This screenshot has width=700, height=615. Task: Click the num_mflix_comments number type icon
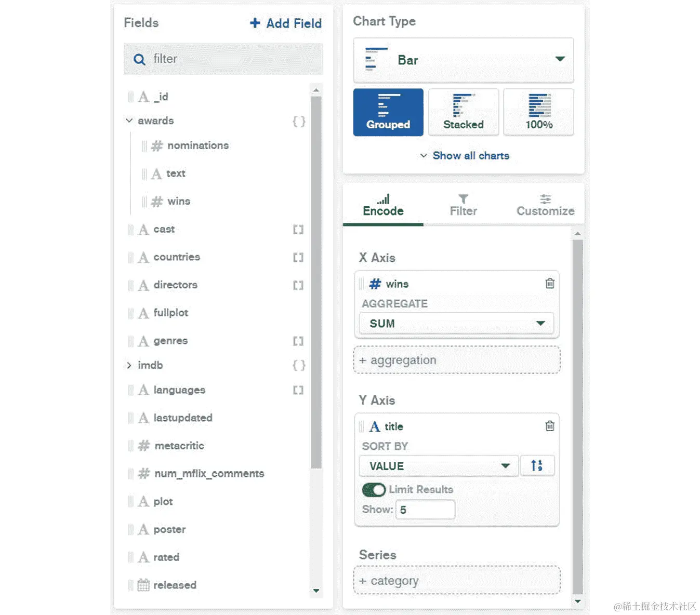[144, 474]
